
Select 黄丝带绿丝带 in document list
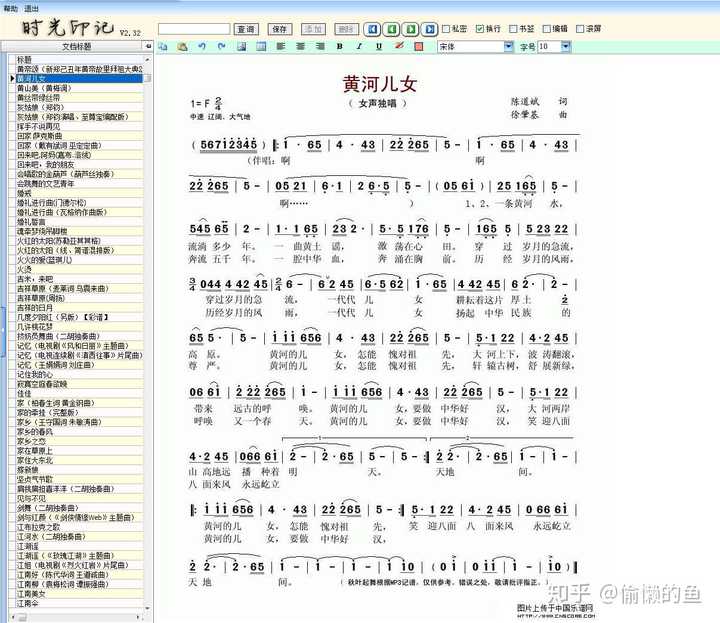[x=80, y=98]
